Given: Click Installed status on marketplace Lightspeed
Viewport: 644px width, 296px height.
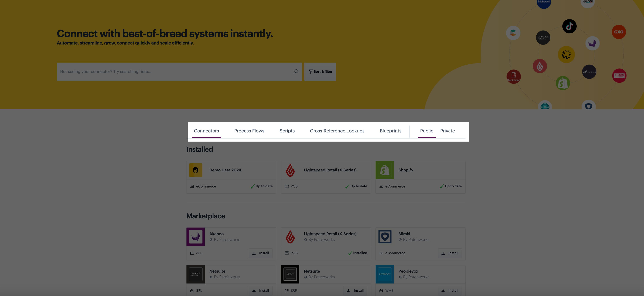Looking at the screenshot, I should (x=358, y=253).
